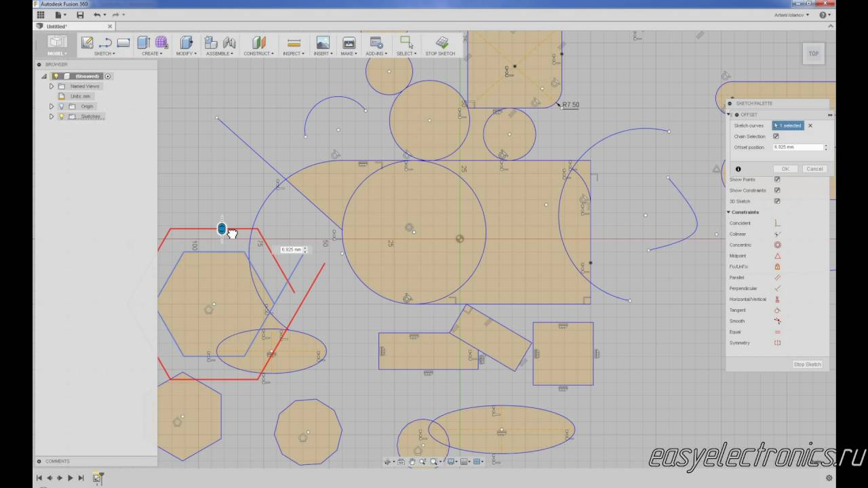Screen dimensions: 868x488
Task: Expand the Origin tree node
Action: click(x=51, y=106)
